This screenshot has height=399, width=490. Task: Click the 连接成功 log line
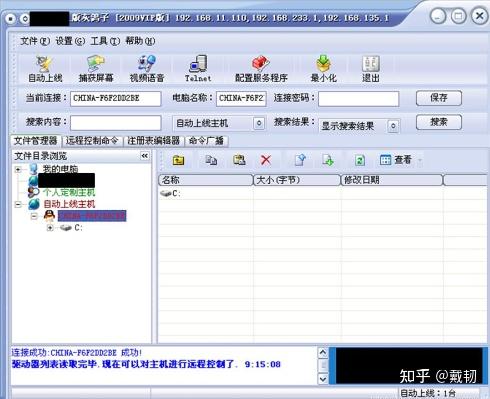(77, 353)
